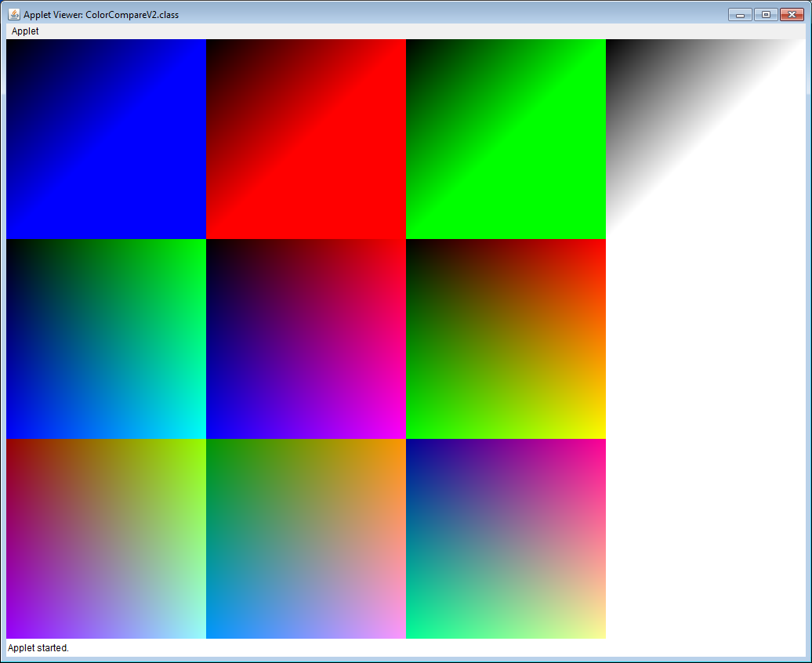Image resolution: width=812 pixels, height=663 pixels.
Task: Click the purple-magenta gradient in the center
Action: 306,339
